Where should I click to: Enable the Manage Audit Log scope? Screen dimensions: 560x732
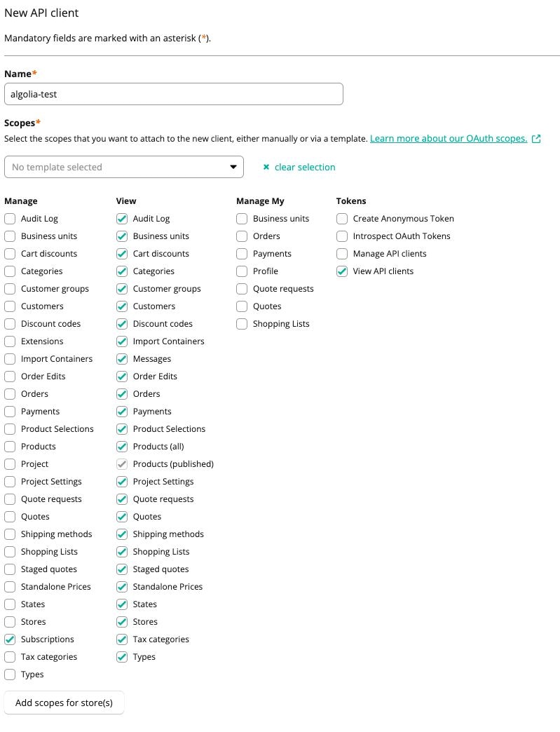(x=10, y=219)
